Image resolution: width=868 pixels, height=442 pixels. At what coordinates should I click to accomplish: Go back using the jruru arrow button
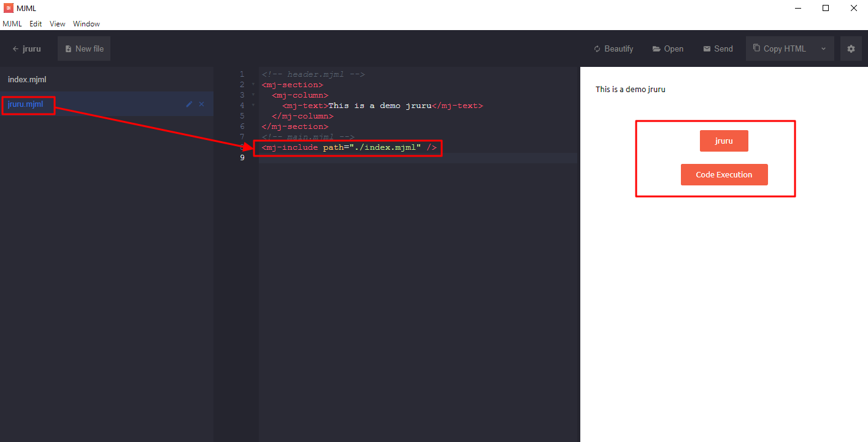27,49
